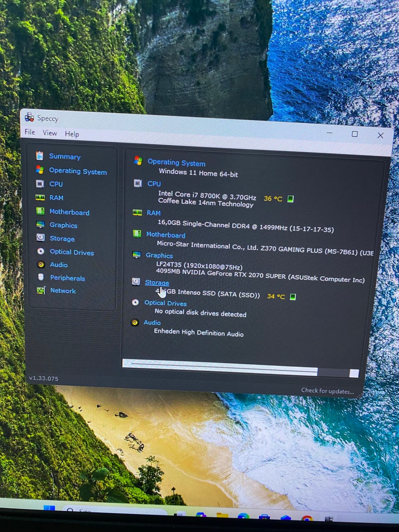Screen dimensions: 399x532
Task: Open Optical Drives via its sidebar disc icon
Action: point(41,251)
